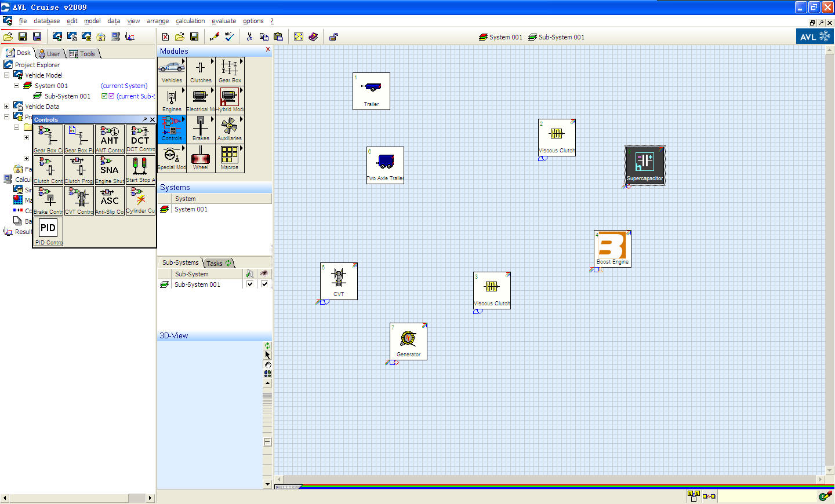Click the ABC check model icon

click(229, 36)
